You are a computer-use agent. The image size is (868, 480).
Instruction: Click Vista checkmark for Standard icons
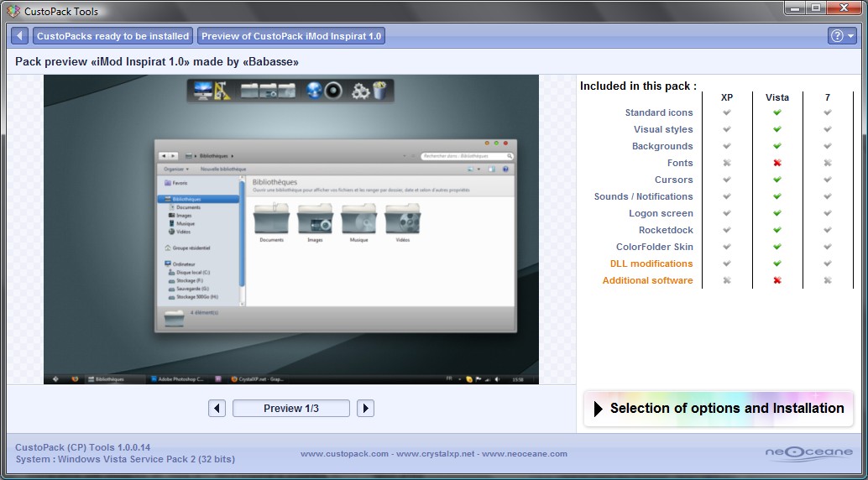[777, 112]
